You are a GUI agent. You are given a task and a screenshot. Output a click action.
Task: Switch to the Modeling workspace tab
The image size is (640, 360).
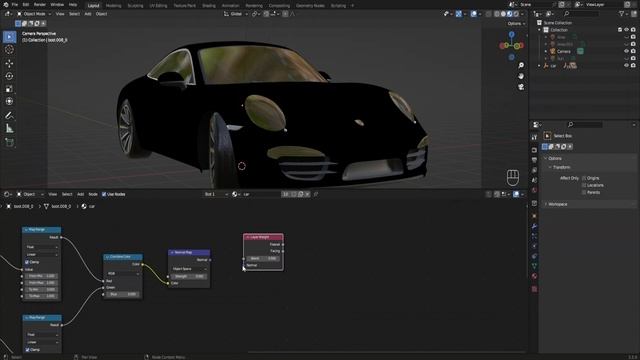coord(113,6)
